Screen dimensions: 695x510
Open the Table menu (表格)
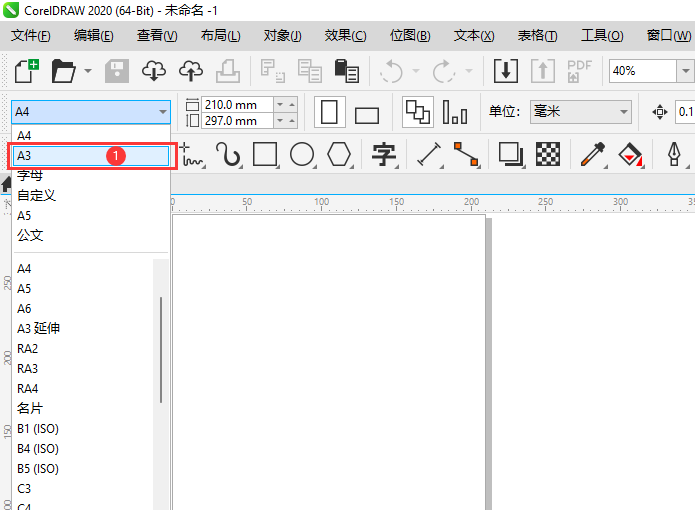(537, 35)
